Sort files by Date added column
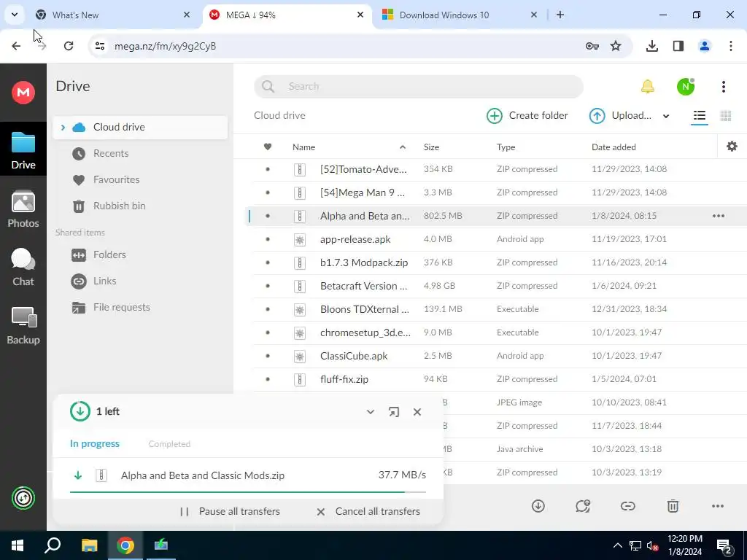This screenshot has height=560, width=747. pos(614,147)
